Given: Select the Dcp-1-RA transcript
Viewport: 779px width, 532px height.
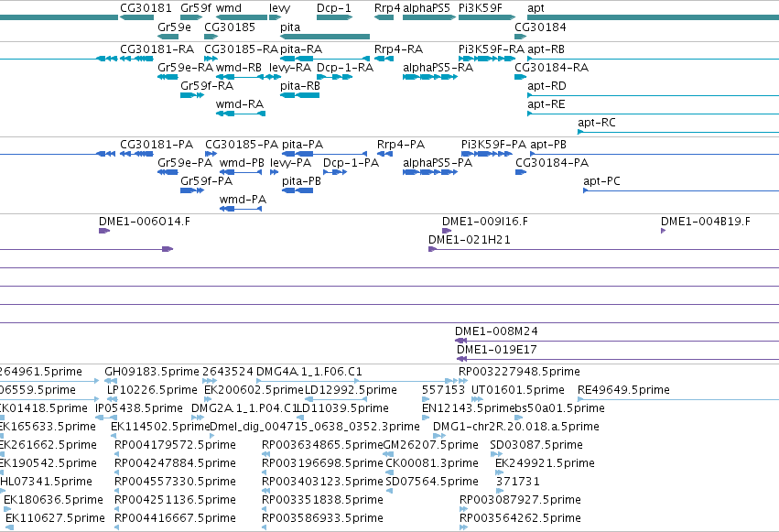Looking at the screenshot, I should coord(334,77).
